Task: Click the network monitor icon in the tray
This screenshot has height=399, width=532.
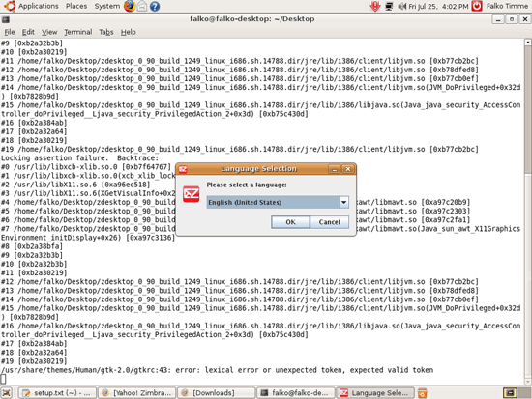Action: (x=389, y=6)
